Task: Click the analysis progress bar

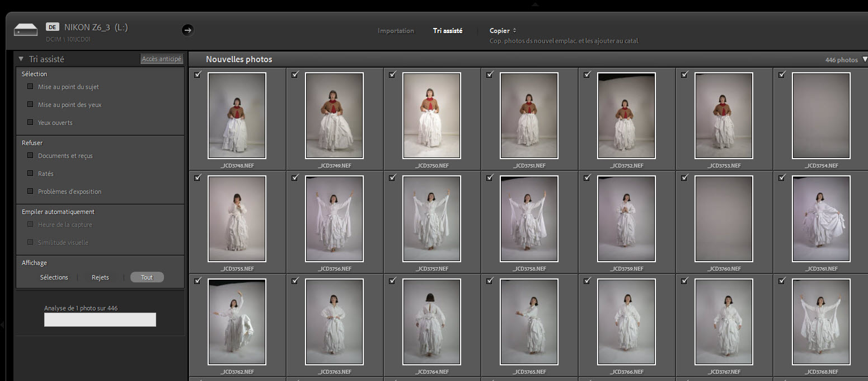Action: (x=100, y=319)
